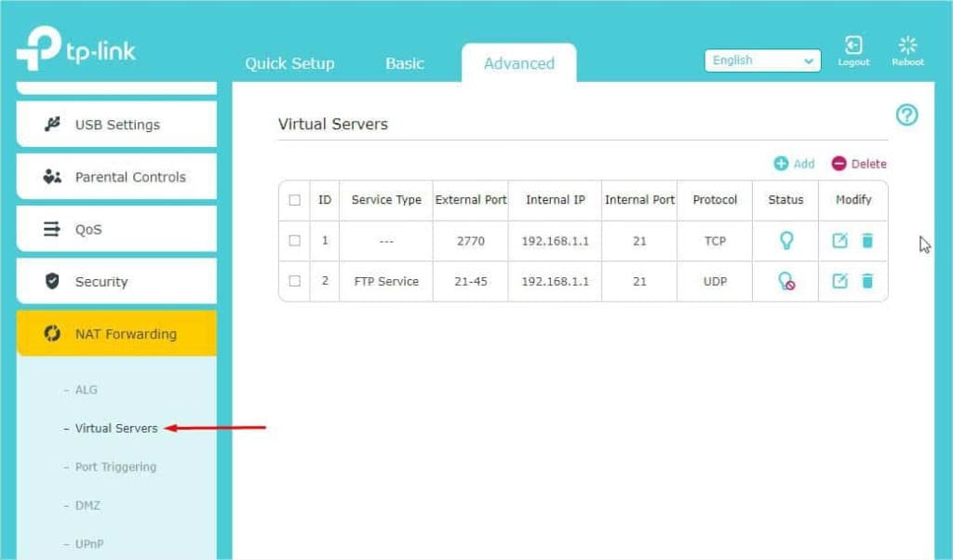The height and width of the screenshot is (560, 953).
Task: Check the checkbox for rule ID 1
Action: pos(295,240)
